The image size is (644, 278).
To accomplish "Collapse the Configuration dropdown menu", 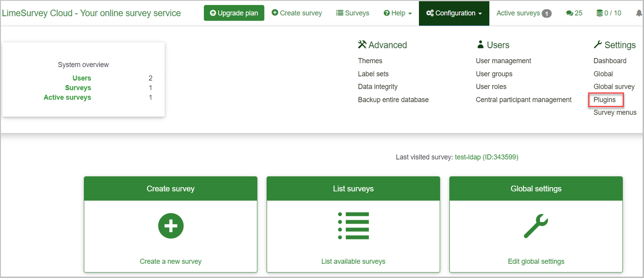I will point(454,13).
